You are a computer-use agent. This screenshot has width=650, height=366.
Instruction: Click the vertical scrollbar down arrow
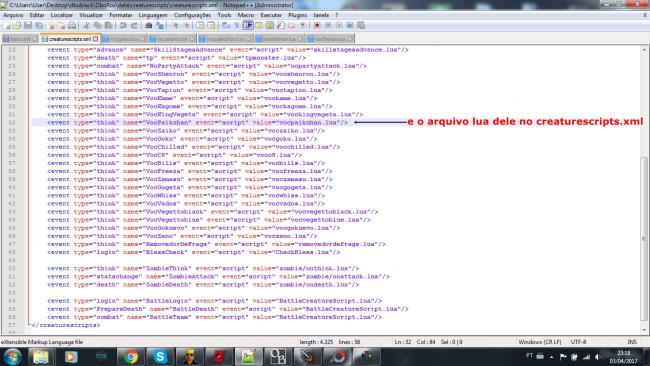click(x=644, y=330)
